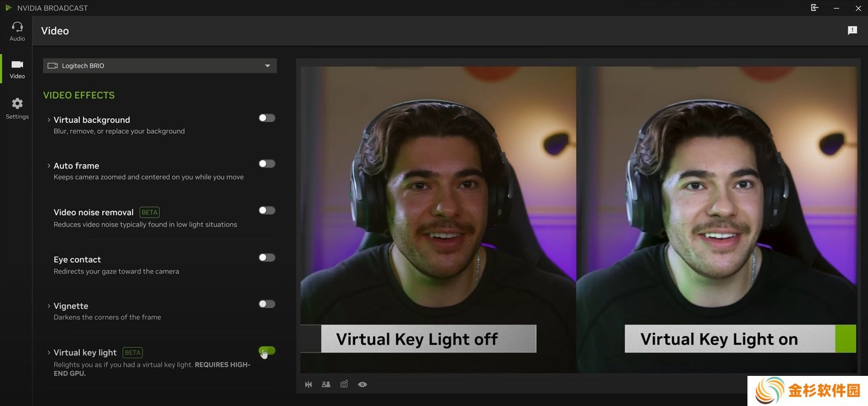Toggle the preview eye icon
This screenshot has width=868, height=406.
click(x=362, y=384)
